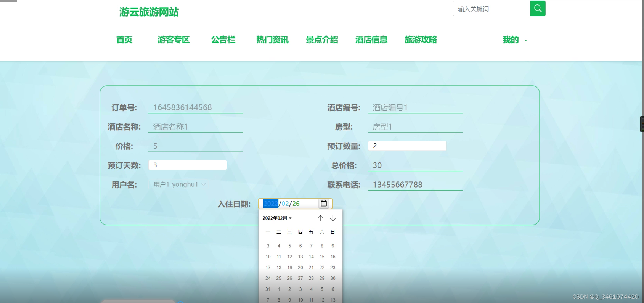This screenshot has height=303, width=644.
Task: Pick day 21 in the calendar
Action: coord(311,267)
